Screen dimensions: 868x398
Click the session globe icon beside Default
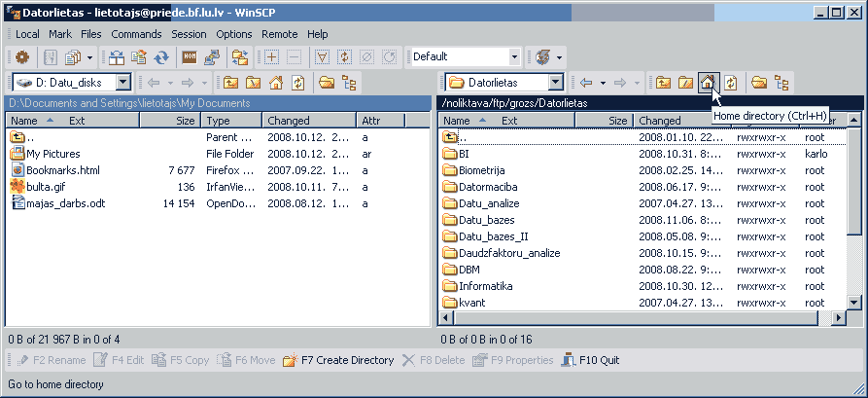[543, 56]
